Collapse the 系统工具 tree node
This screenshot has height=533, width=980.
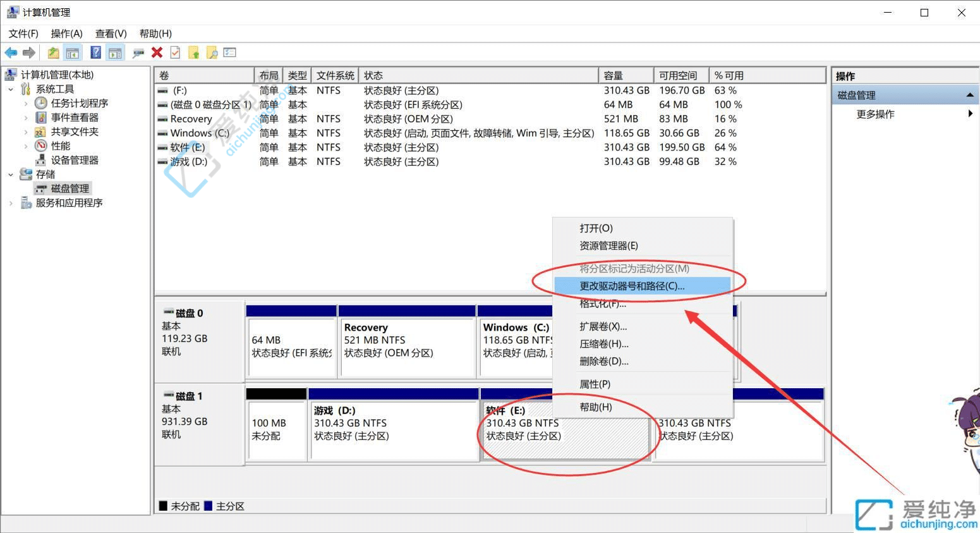(x=11, y=89)
